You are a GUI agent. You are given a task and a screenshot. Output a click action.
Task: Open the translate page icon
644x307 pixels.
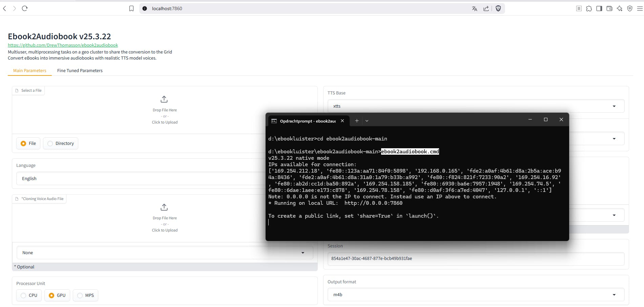tap(475, 8)
